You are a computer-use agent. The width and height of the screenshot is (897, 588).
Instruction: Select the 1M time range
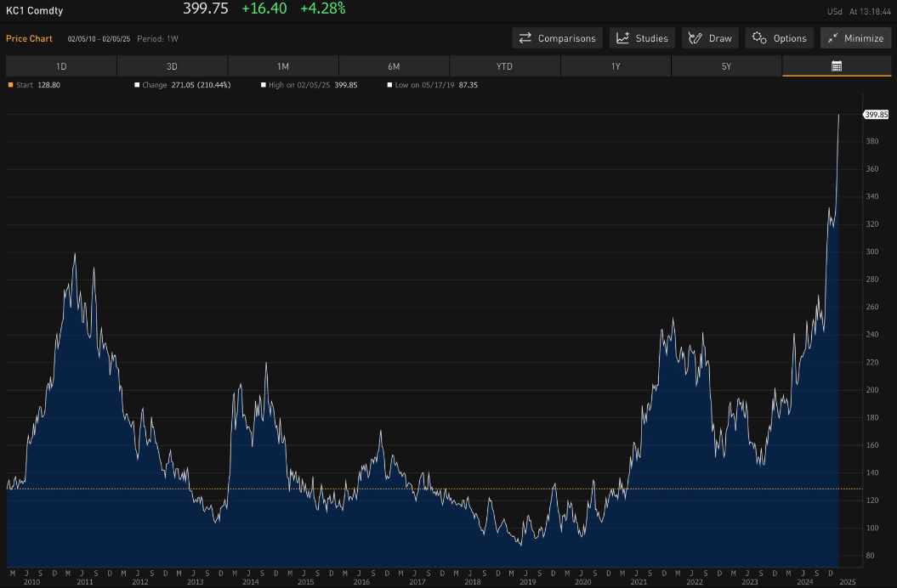[283, 66]
